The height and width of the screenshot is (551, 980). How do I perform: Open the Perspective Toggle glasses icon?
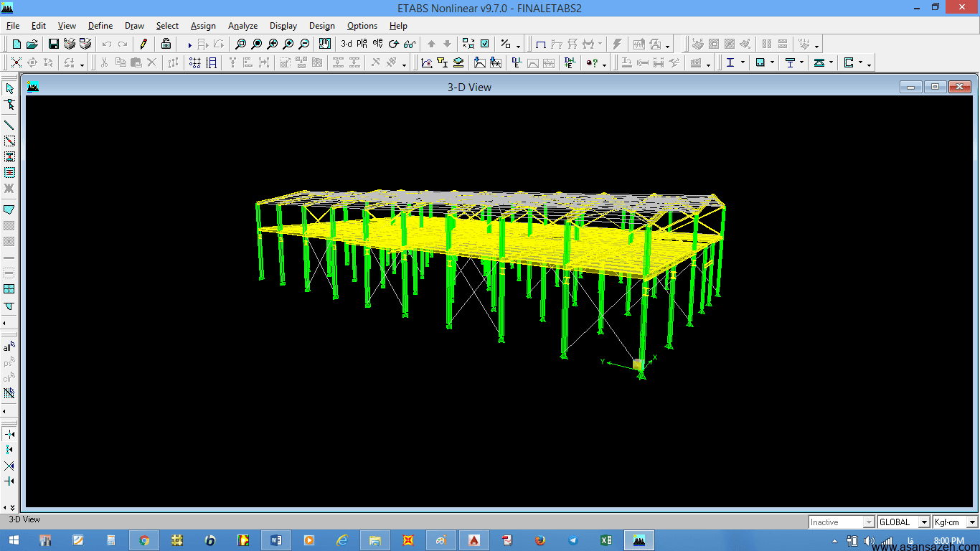410,44
